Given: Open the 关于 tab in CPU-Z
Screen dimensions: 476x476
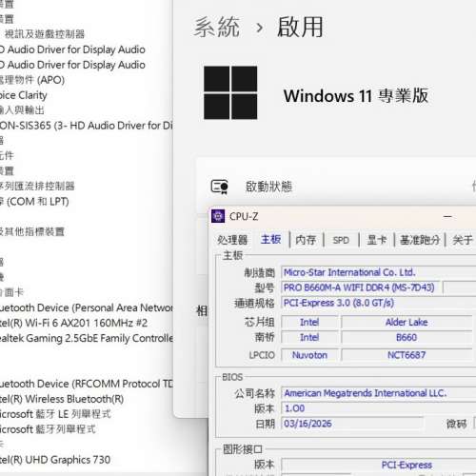Looking at the screenshot, I should tap(463, 240).
